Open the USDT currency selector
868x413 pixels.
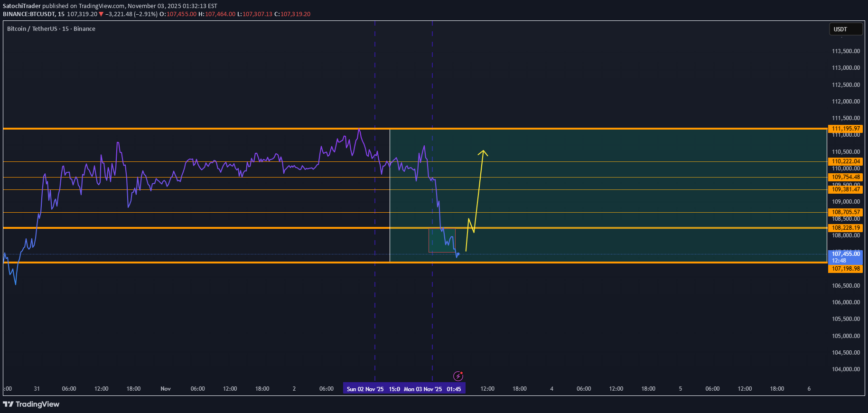coord(845,29)
